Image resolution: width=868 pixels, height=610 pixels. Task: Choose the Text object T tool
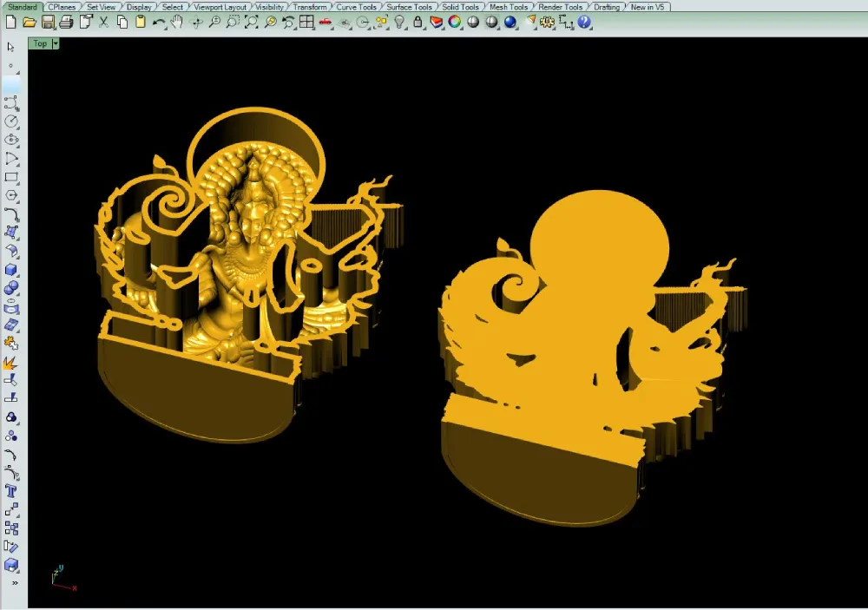(x=11, y=491)
